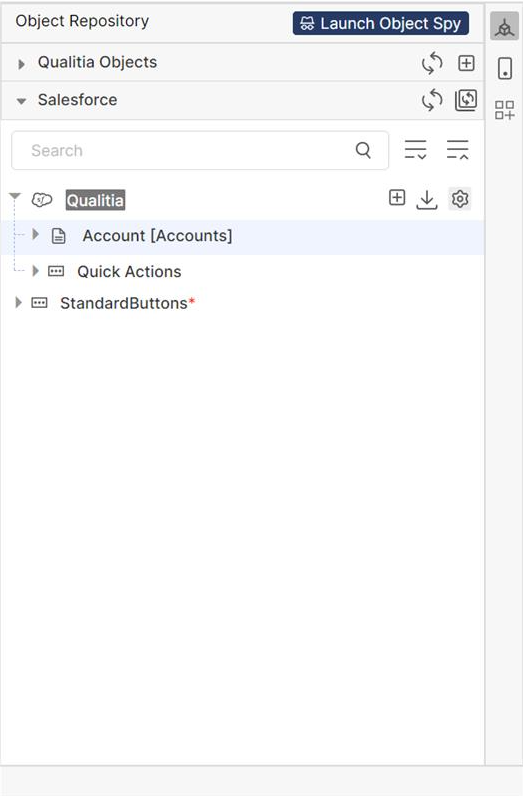
Task: Open the web objects sidebar icon
Action: [x=504, y=27]
